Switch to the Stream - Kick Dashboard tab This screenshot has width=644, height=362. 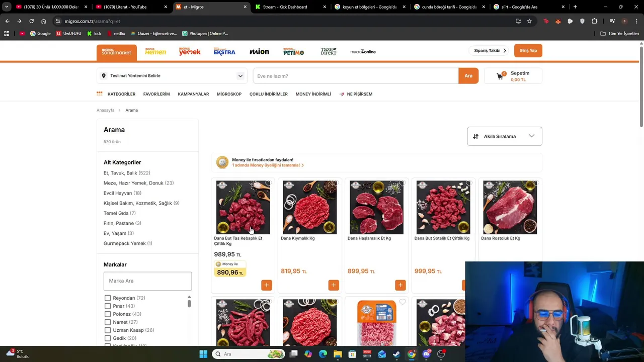(290, 7)
